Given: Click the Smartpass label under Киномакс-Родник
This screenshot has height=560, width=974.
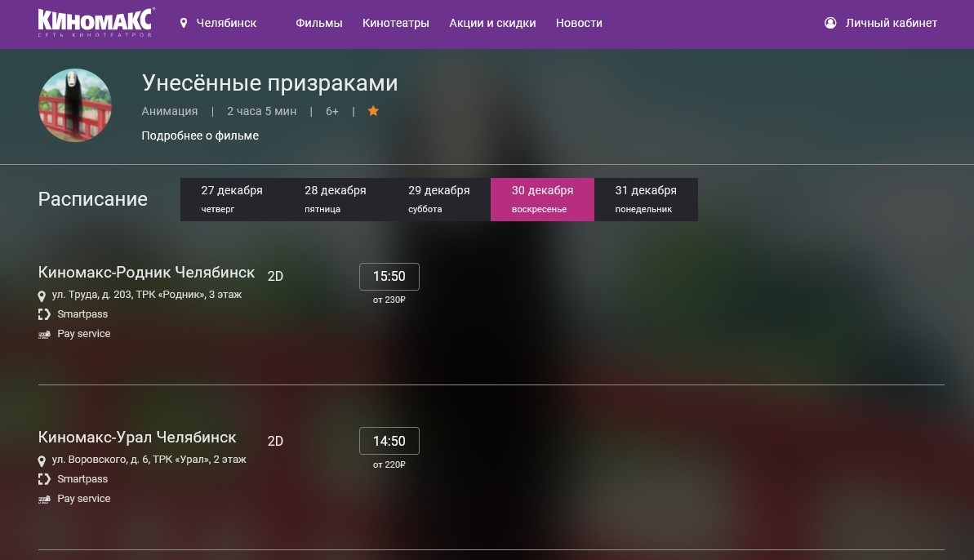Looking at the screenshot, I should point(82,314).
